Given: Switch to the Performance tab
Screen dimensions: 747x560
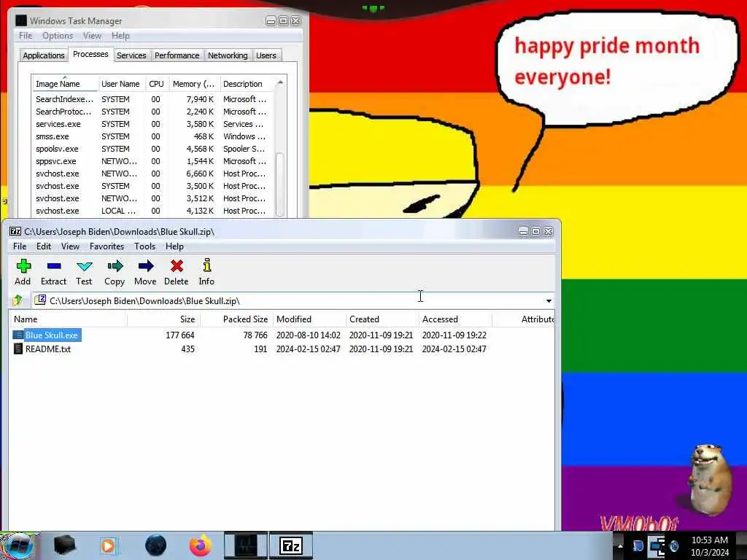Looking at the screenshot, I should pos(177,55).
